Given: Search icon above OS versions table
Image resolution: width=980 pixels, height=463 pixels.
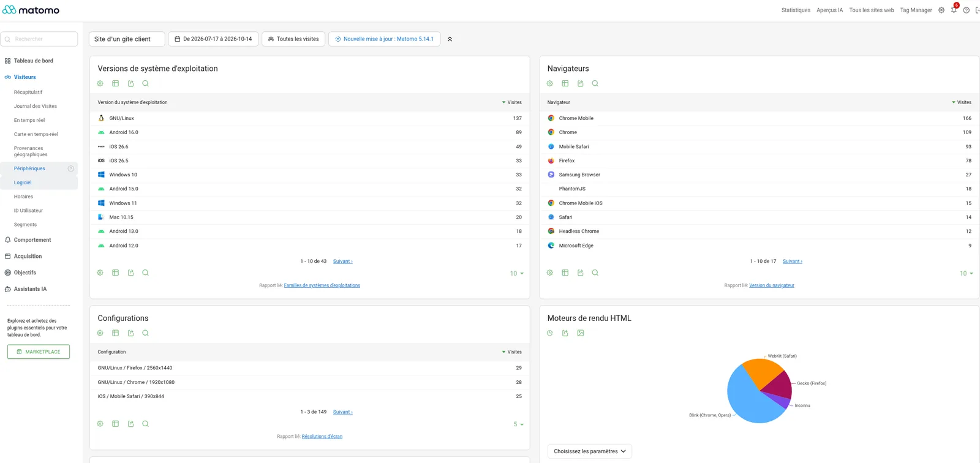Looking at the screenshot, I should (145, 83).
